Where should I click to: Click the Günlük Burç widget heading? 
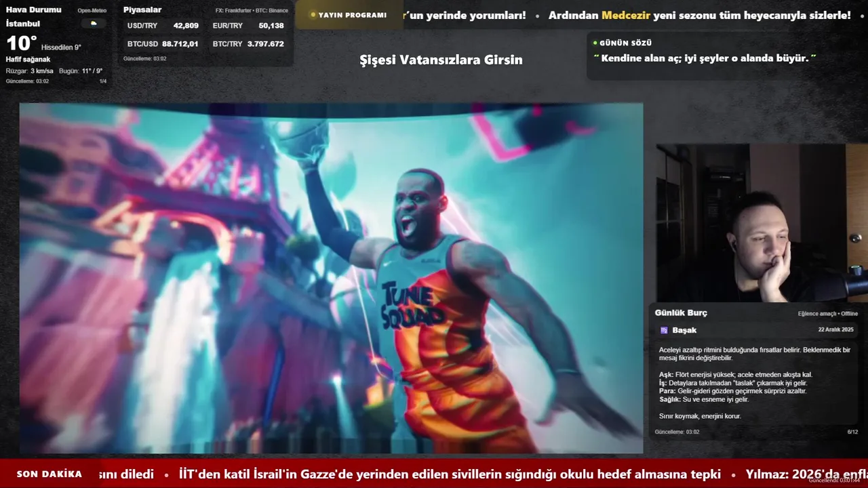tap(681, 313)
